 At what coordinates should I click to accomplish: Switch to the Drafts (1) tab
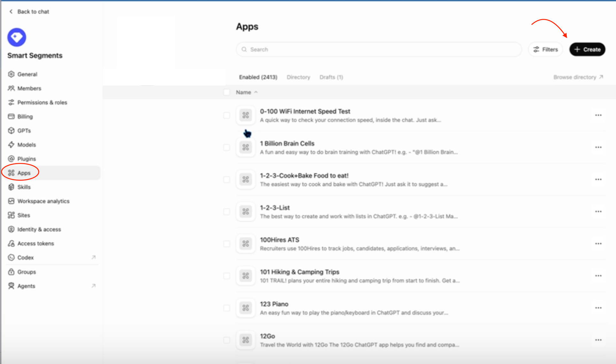click(331, 77)
